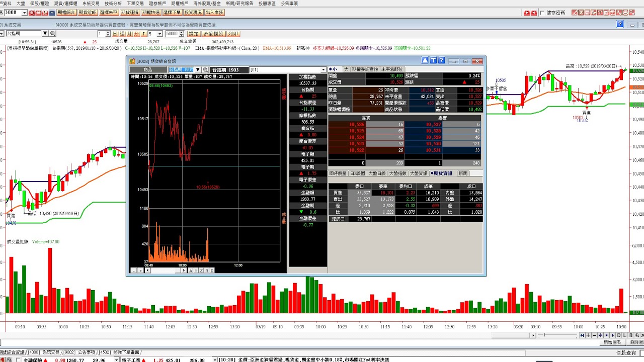
Task: Switch to 大盤指數 tab
Action: [398, 173]
